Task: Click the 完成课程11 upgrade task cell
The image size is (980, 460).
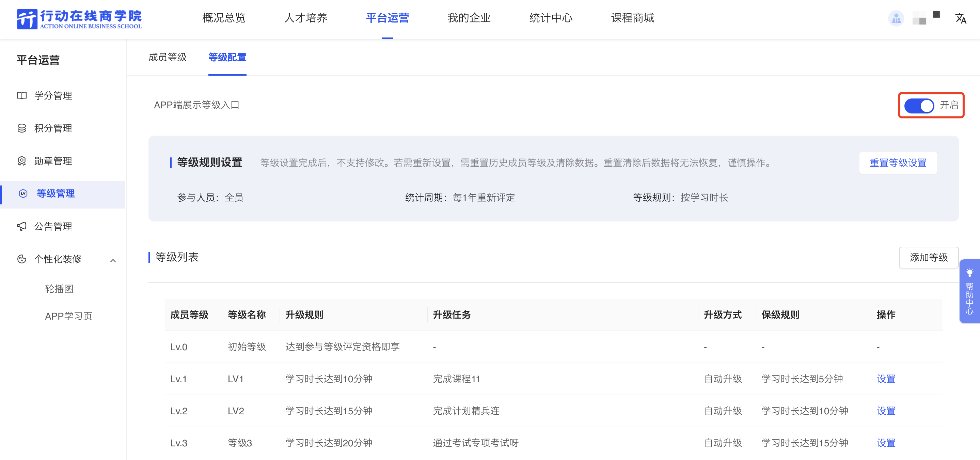Action: [x=457, y=379]
